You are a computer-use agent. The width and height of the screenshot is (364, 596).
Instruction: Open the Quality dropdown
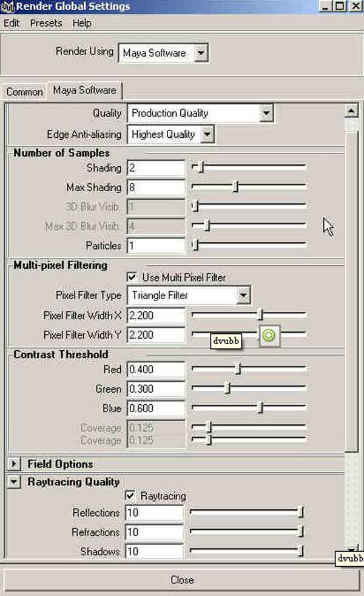pos(200,113)
